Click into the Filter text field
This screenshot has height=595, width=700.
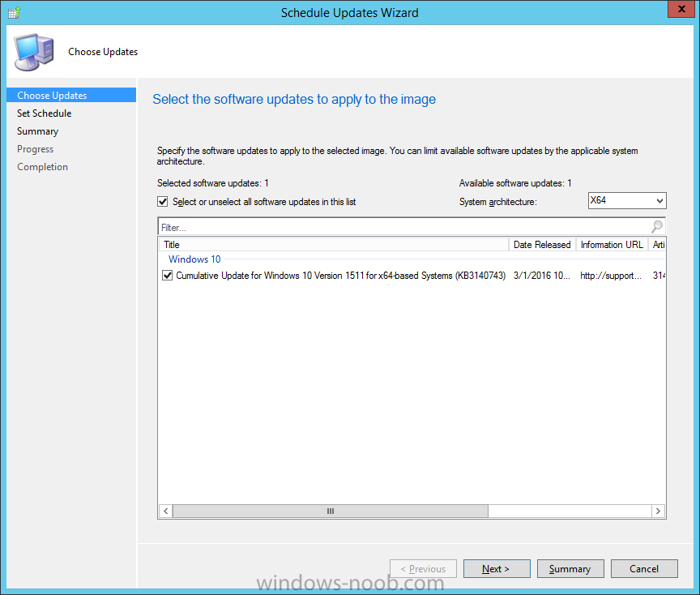404,227
